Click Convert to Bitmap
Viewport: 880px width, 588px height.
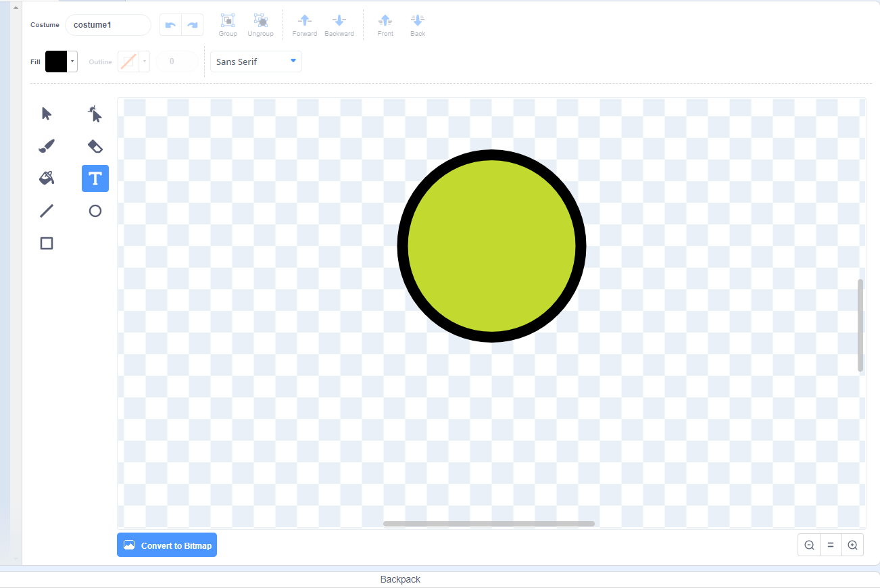click(166, 545)
